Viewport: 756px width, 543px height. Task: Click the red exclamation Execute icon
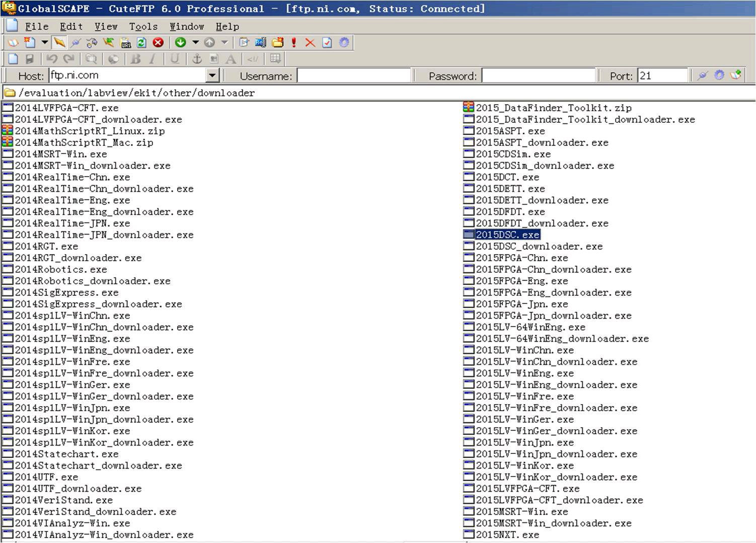[x=294, y=43]
